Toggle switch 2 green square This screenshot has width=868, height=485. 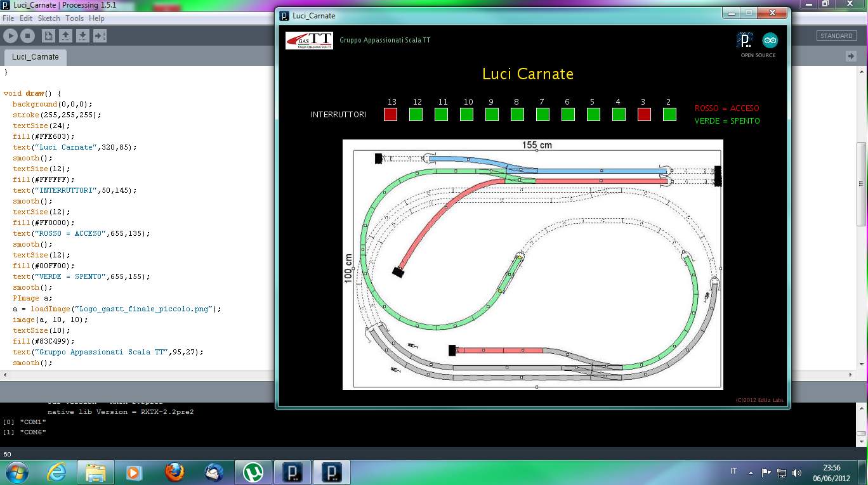pyautogui.click(x=670, y=114)
